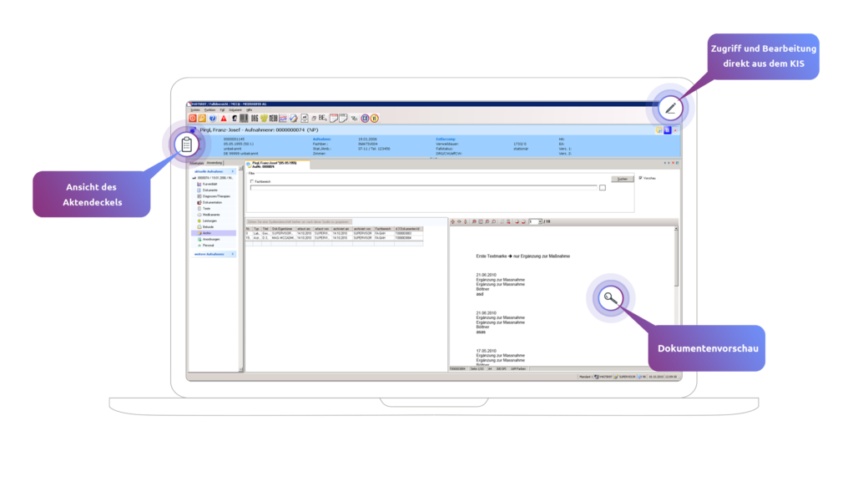Screen dimensions: 868x492
Task: Open the System menu
Action: coord(195,109)
